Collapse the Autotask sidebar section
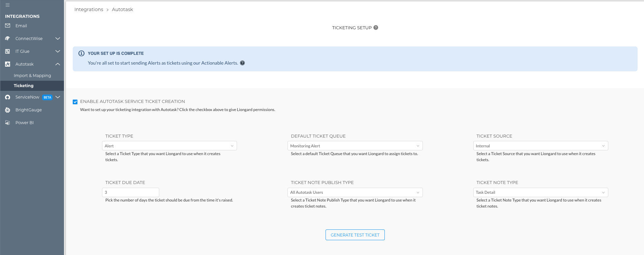The image size is (644, 255). click(58, 64)
